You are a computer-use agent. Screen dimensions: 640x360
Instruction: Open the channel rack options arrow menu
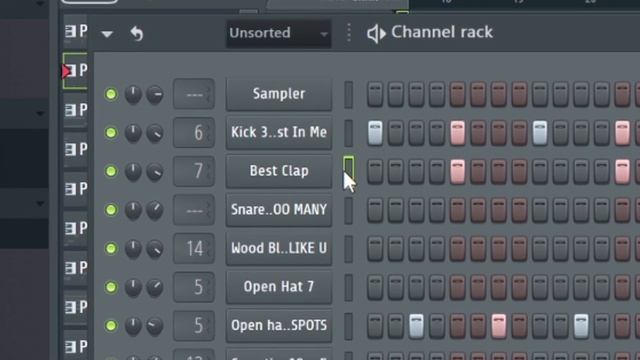107,34
